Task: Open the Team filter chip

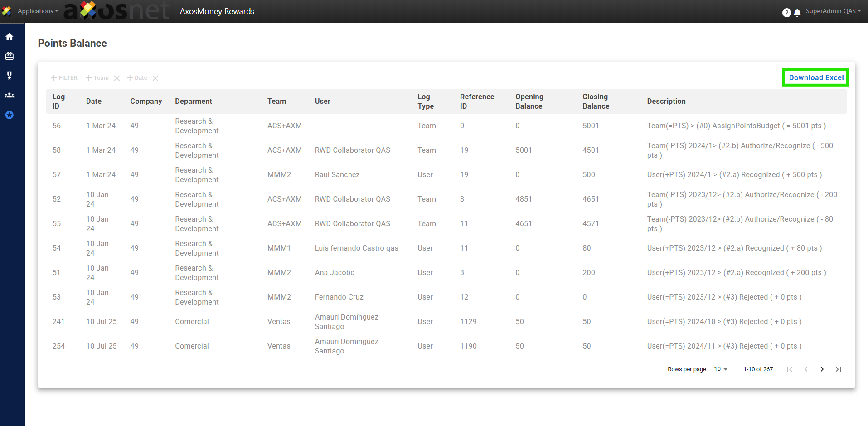Action: (x=97, y=78)
